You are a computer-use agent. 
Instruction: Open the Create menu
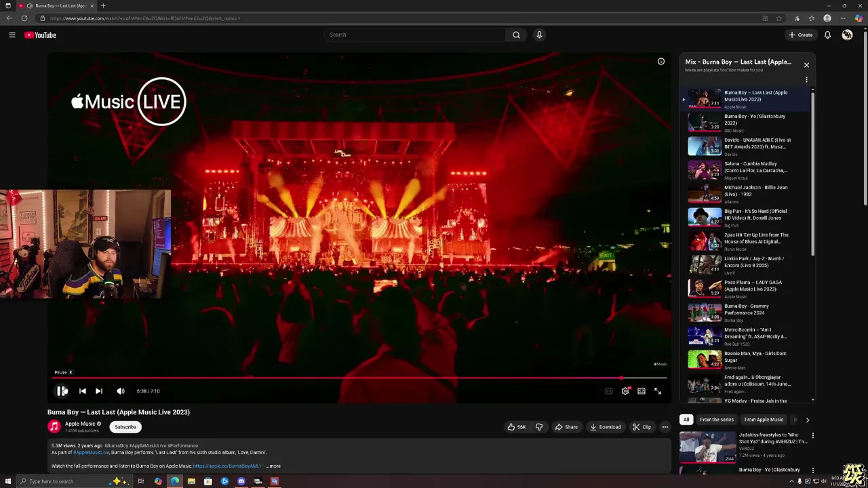(x=801, y=35)
